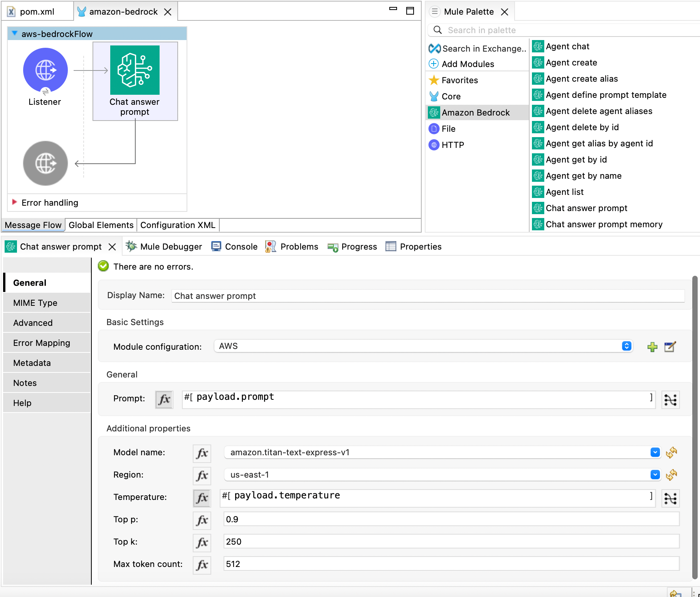Open the Console tab

(x=234, y=247)
